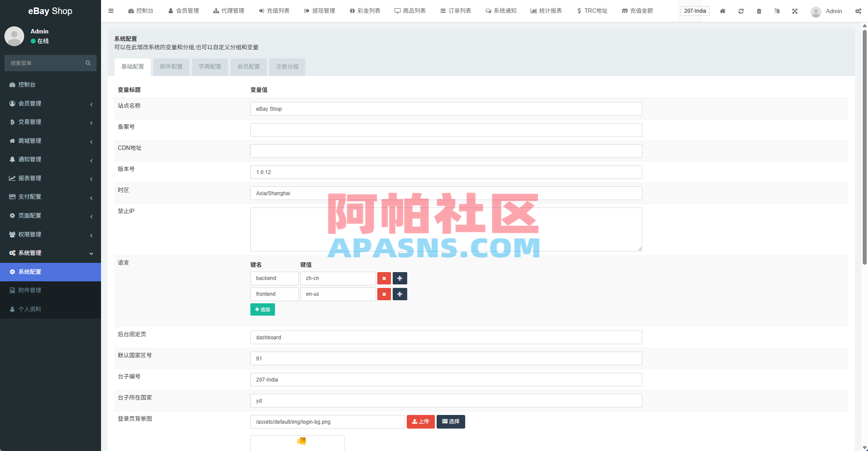Switch to 注册分组 tab
This screenshot has height=451, width=868.
point(287,67)
